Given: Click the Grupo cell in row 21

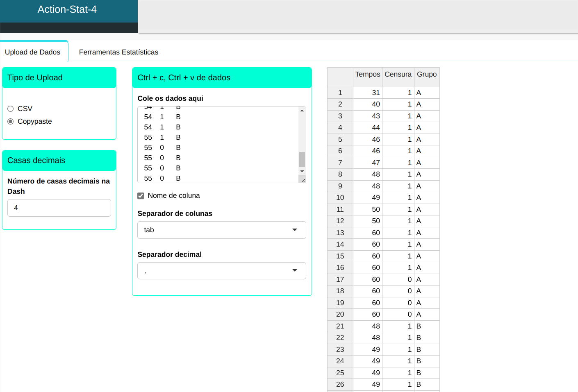Looking at the screenshot, I should click(x=426, y=326).
